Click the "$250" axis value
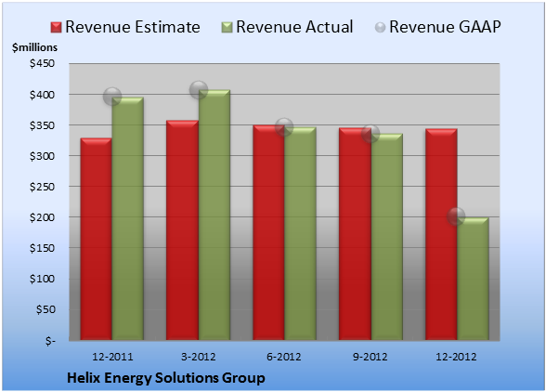Viewport: 546px width, 392px height. [x=42, y=187]
